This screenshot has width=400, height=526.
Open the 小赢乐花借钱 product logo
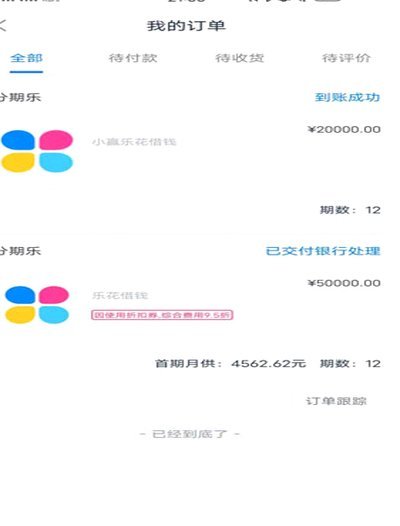point(37,151)
